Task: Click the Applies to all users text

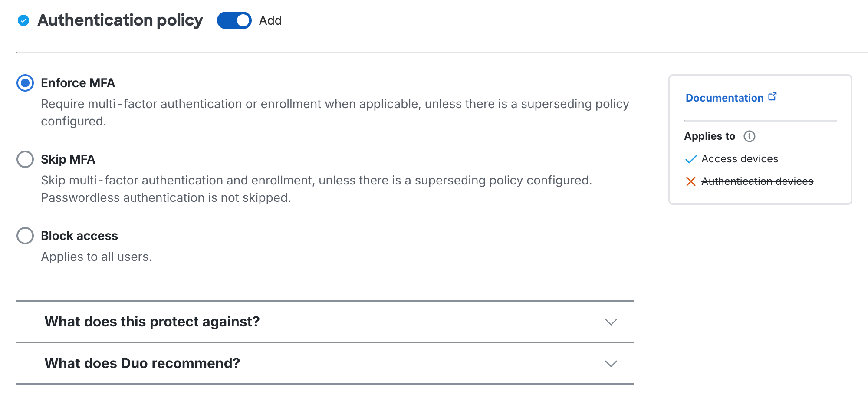Action: click(x=96, y=257)
